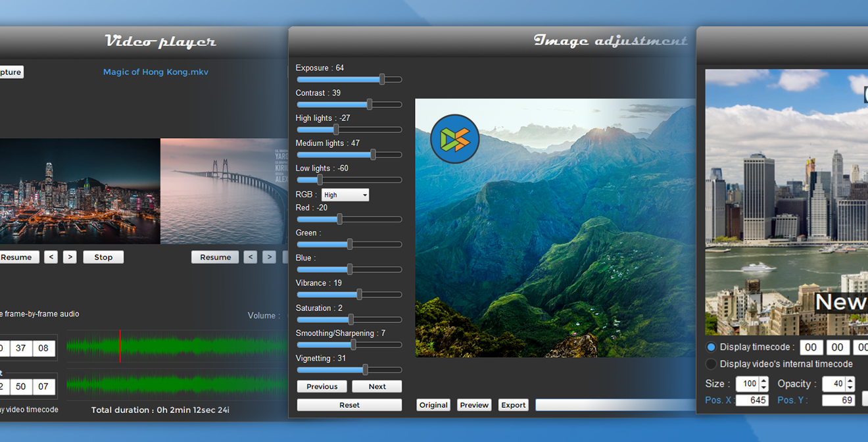
Task: Click the Size field showing 100
Action: (x=747, y=383)
